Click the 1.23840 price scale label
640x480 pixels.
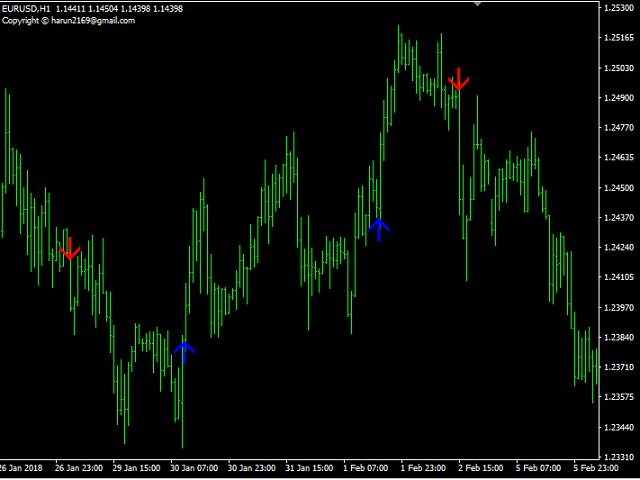619,337
